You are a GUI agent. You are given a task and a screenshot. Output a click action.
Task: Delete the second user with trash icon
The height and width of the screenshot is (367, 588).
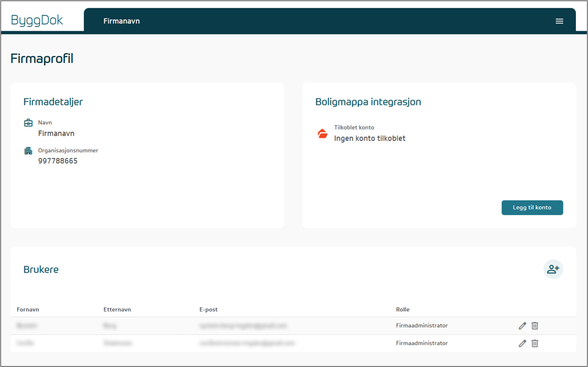(x=535, y=344)
